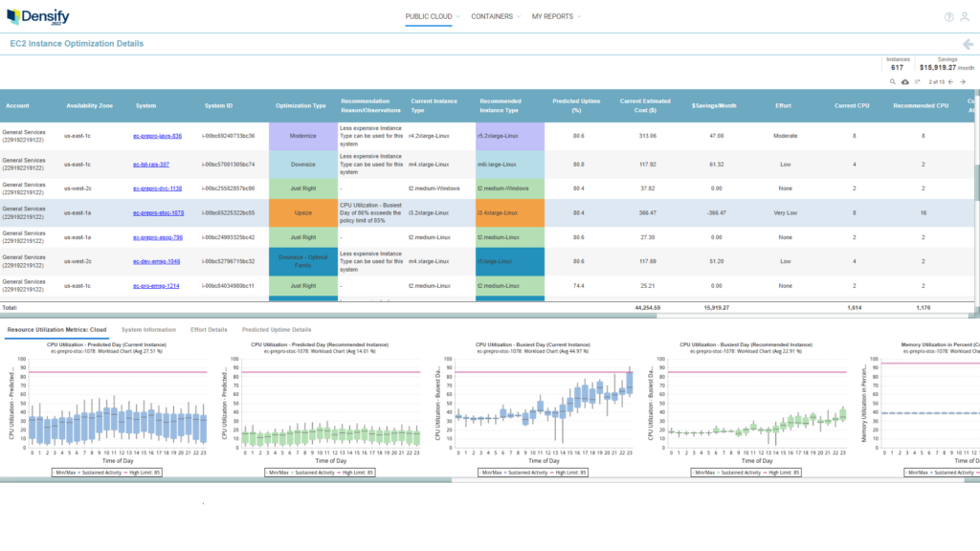Go to previous table page arrow
980x551 pixels.
pyautogui.click(x=950, y=82)
